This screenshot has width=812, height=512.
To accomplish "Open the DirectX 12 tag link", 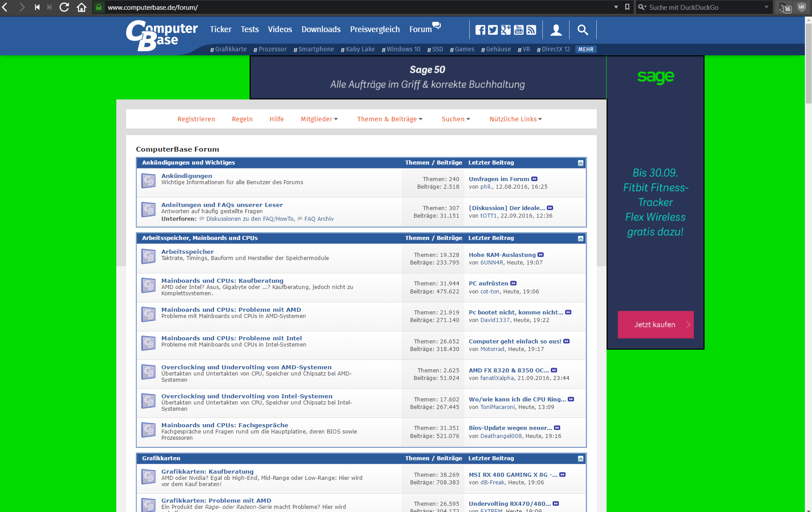I will pyautogui.click(x=554, y=50).
